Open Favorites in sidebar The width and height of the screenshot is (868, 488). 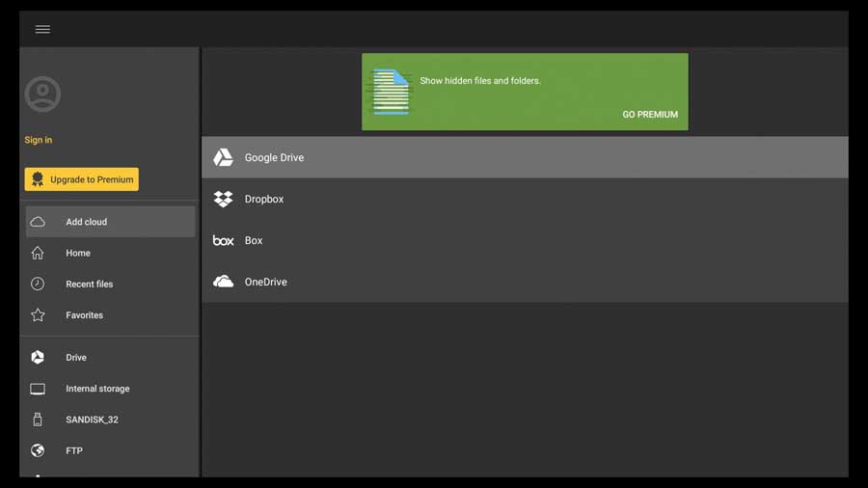(84, 314)
